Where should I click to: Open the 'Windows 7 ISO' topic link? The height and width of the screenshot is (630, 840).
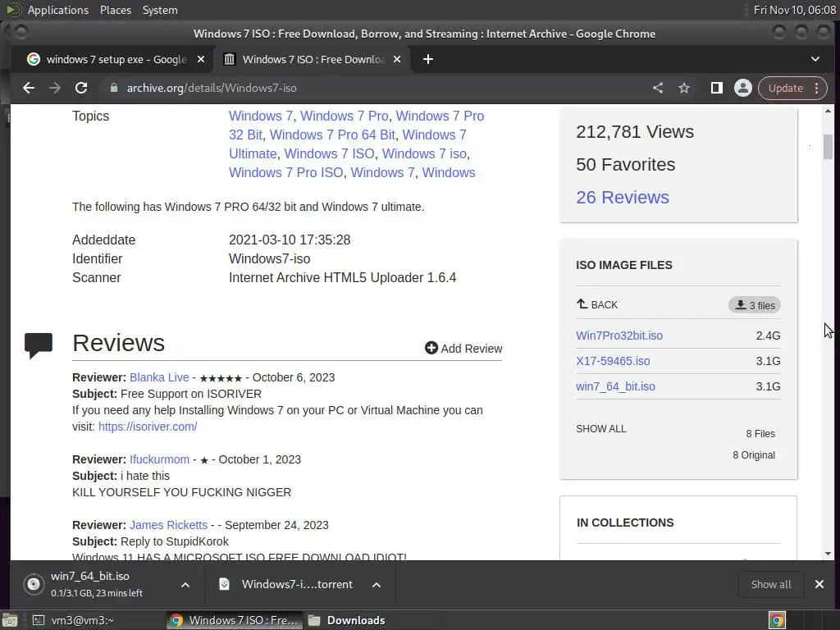pyautogui.click(x=330, y=153)
